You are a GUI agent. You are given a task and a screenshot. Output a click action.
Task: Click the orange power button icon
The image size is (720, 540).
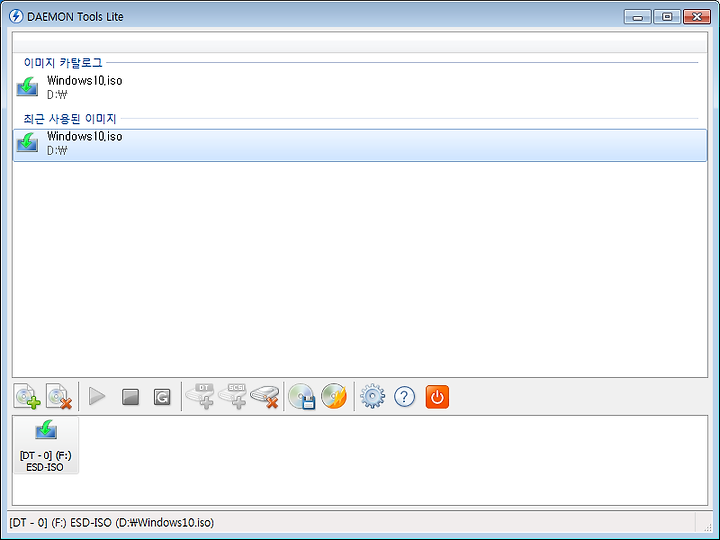tap(437, 397)
